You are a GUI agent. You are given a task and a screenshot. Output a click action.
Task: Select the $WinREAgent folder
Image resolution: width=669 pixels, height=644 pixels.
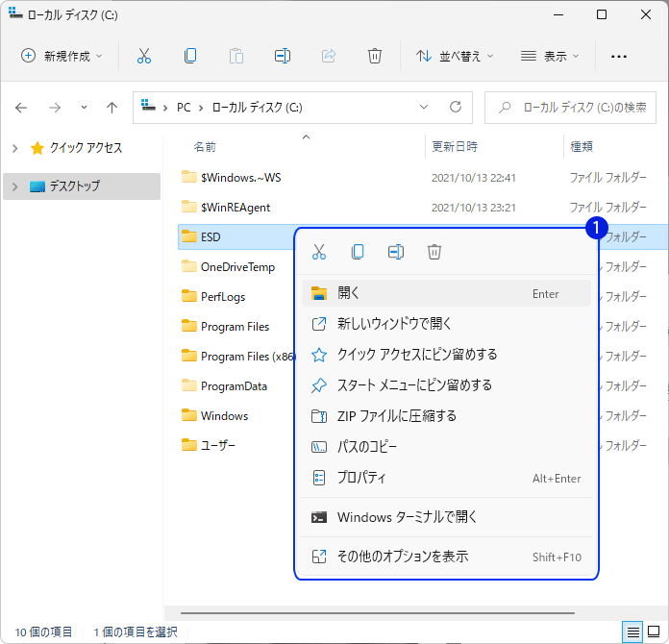(x=235, y=208)
